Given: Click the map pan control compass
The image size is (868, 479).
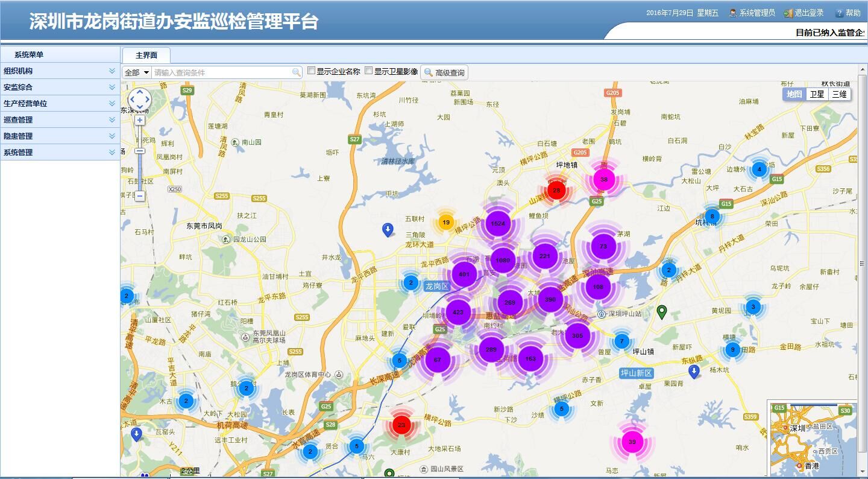Looking at the screenshot, I should (x=140, y=100).
